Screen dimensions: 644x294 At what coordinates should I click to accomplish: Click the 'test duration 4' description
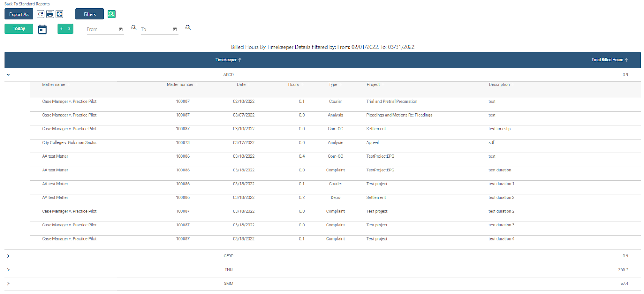tap(501, 238)
